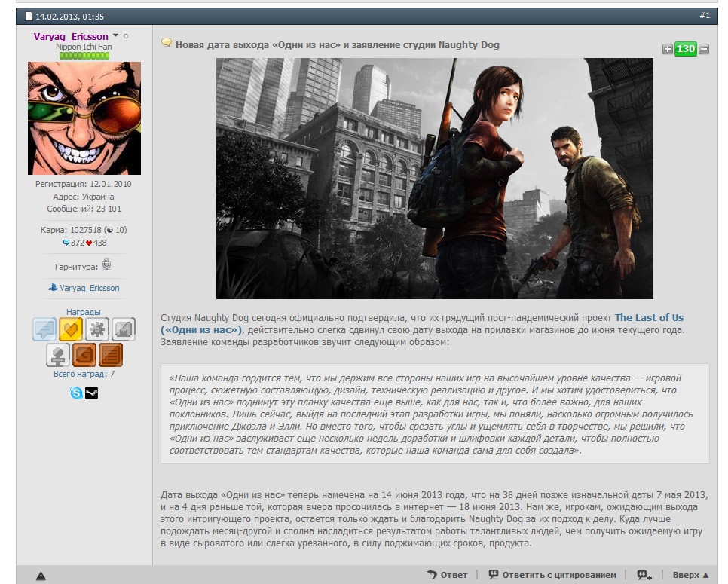Click the yellow heart award badge
This screenshot has width=728, height=584.
71,329
